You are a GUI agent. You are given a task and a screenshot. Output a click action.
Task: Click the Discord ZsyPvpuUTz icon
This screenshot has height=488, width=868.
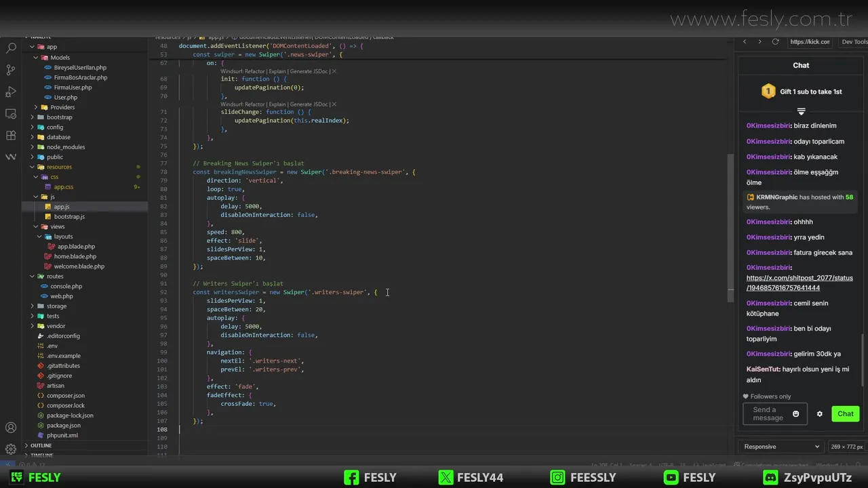pyautogui.click(x=770, y=478)
